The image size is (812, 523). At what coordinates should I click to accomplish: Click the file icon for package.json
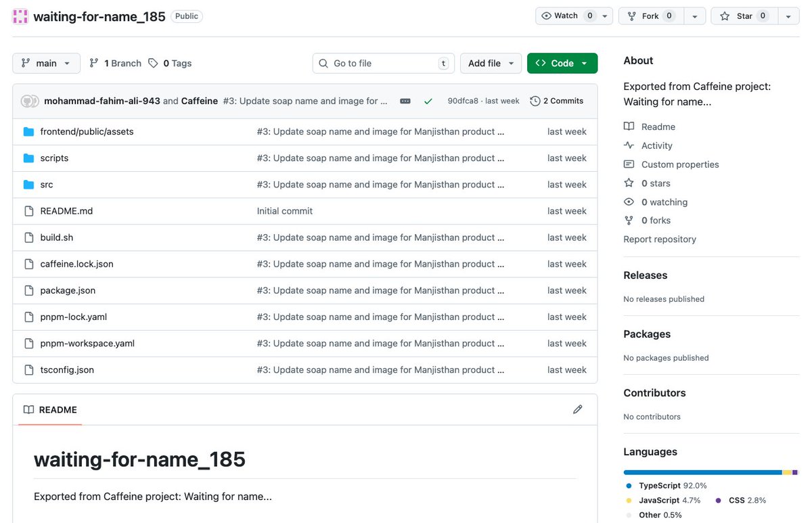[x=28, y=290]
